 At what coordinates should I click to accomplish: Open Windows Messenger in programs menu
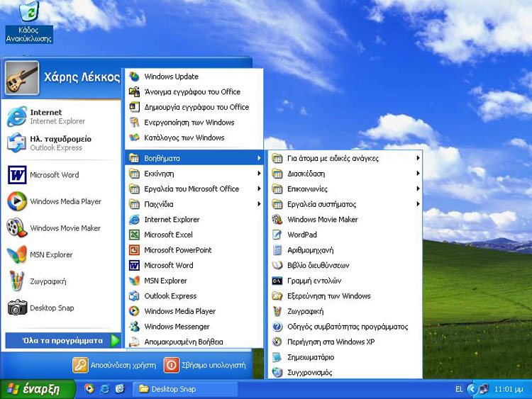click(194, 327)
